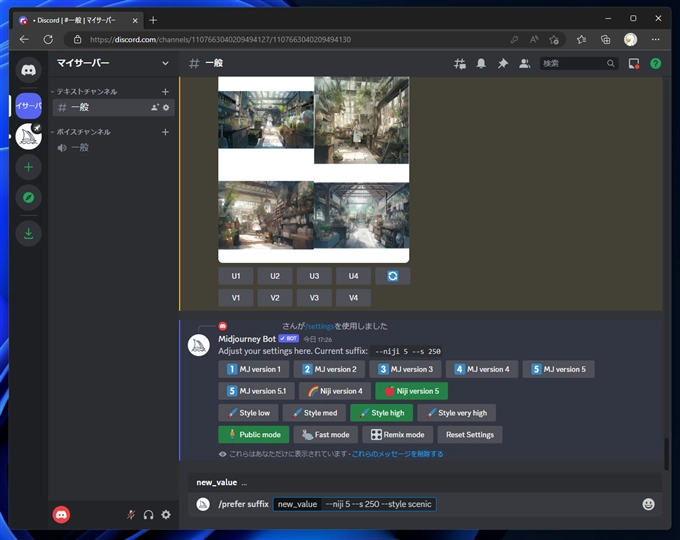Invite people to 一般 text channel

(x=154, y=107)
